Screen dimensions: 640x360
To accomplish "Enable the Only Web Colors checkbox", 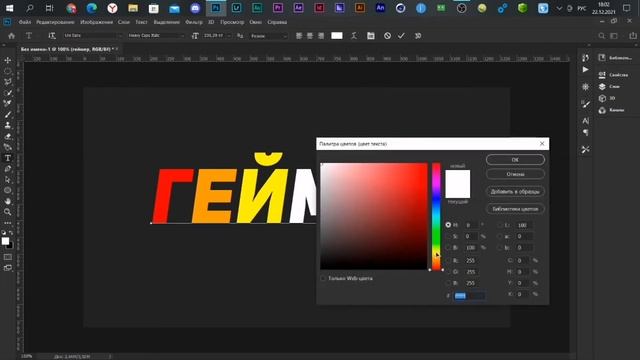I will coord(323,278).
